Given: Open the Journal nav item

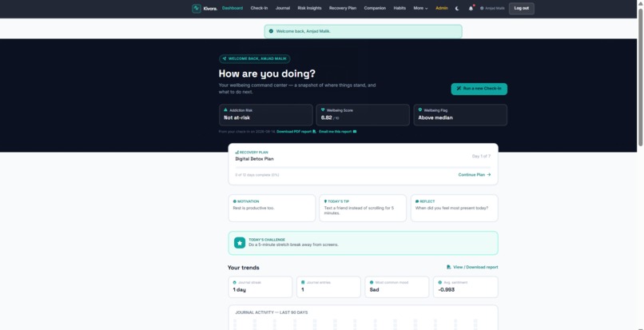Looking at the screenshot, I should pyautogui.click(x=283, y=8).
